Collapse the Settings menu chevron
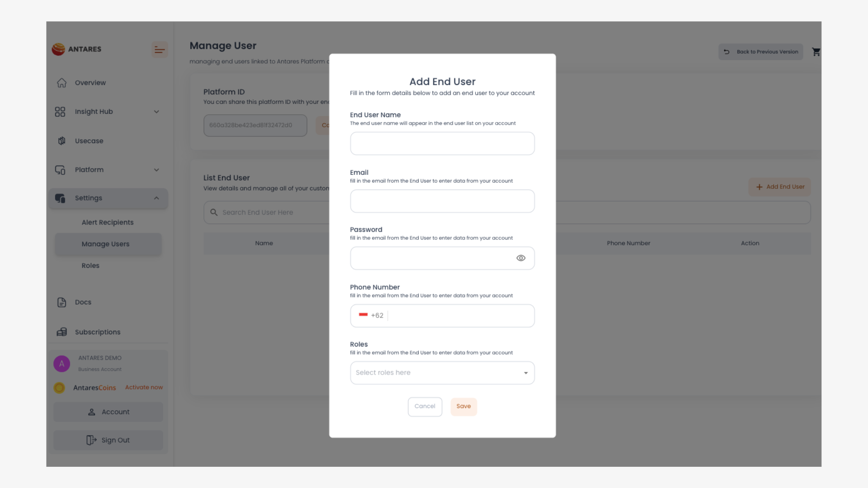This screenshot has height=488, width=868. [x=156, y=198]
